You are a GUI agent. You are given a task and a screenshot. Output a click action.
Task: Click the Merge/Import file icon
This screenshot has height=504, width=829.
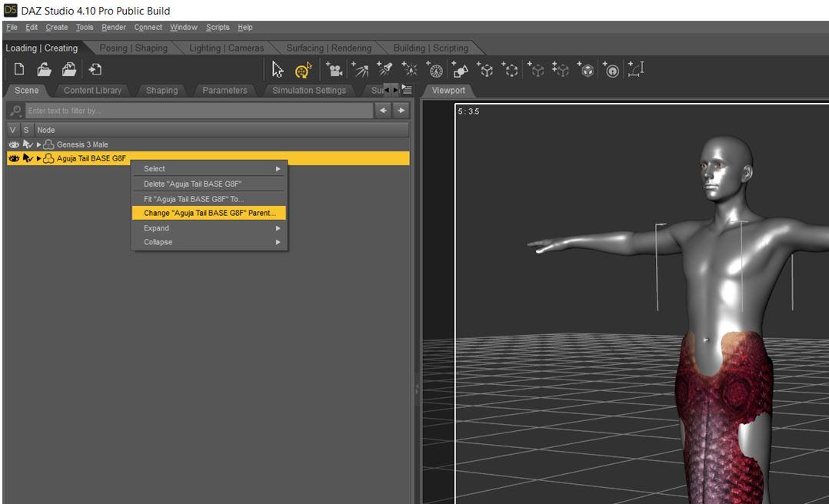coord(95,70)
